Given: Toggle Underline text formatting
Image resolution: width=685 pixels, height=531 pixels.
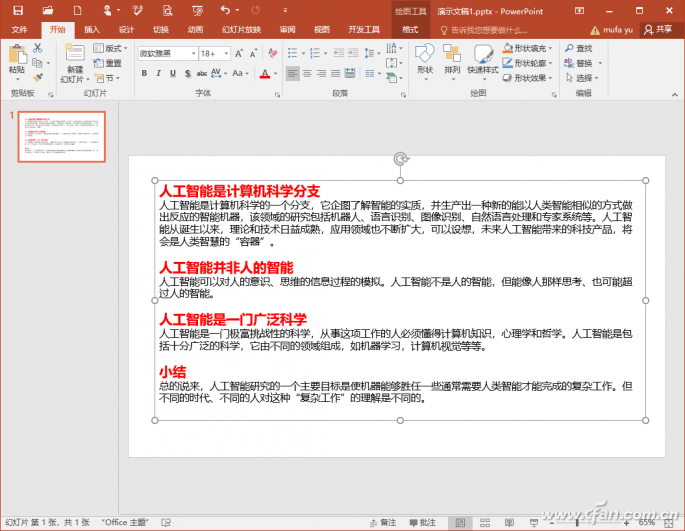Looking at the screenshot, I should pyautogui.click(x=173, y=73).
